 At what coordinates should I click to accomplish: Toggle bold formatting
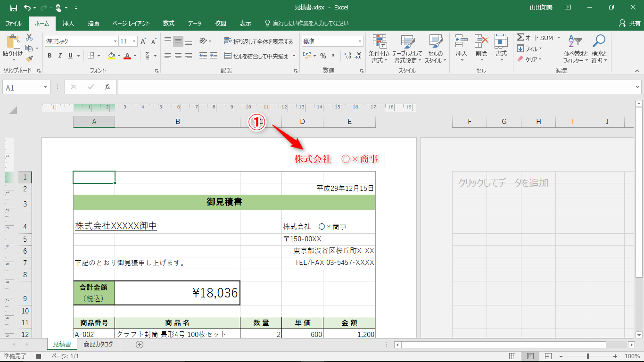50,56
